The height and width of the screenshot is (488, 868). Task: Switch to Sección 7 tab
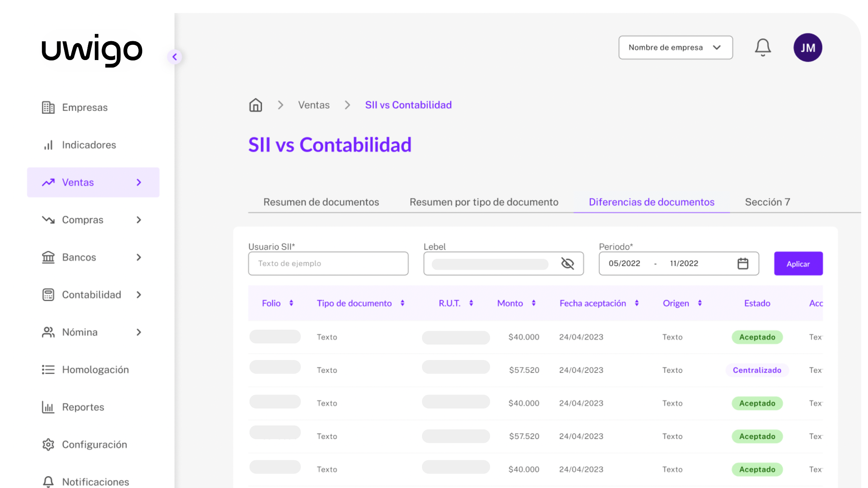pyautogui.click(x=767, y=202)
